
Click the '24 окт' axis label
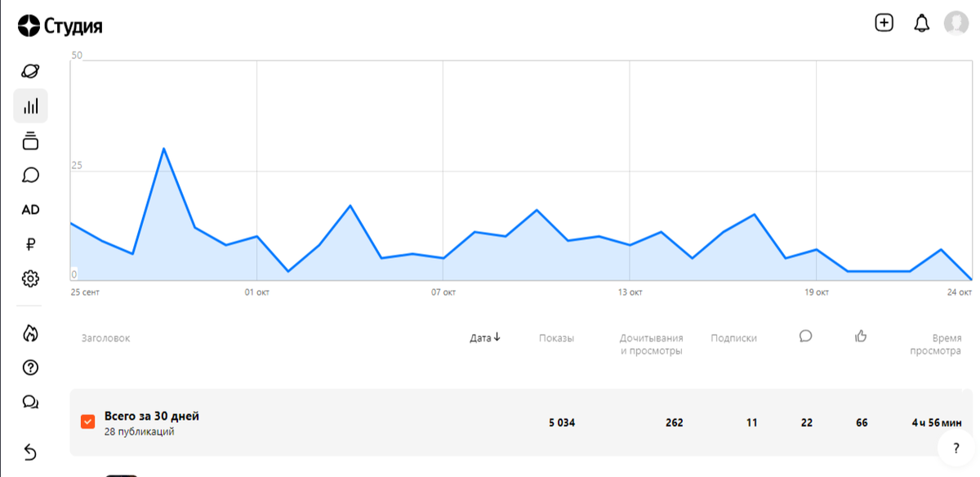960,292
